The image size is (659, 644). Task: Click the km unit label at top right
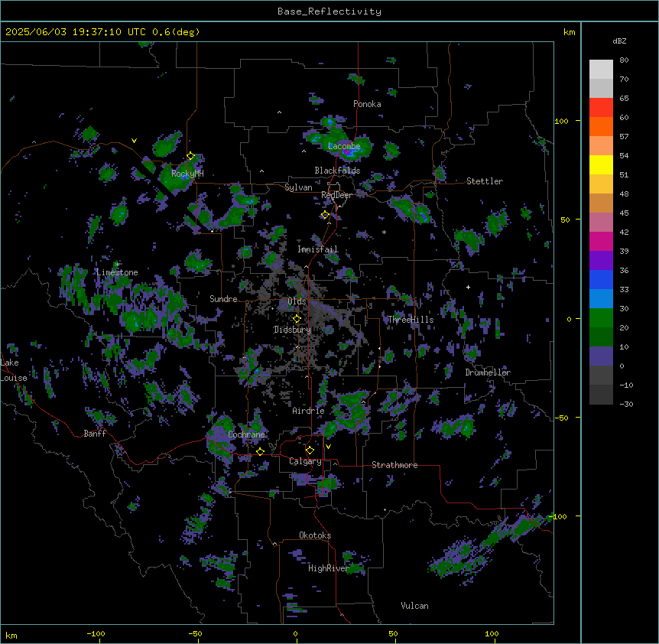coord(570,32)
